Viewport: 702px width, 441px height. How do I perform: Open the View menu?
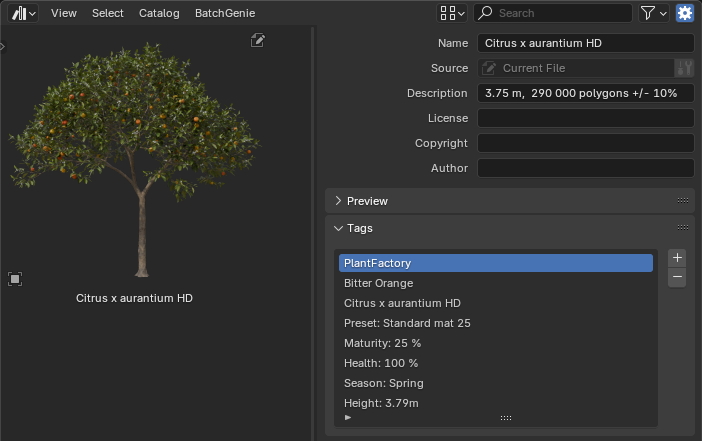[64, 13]
